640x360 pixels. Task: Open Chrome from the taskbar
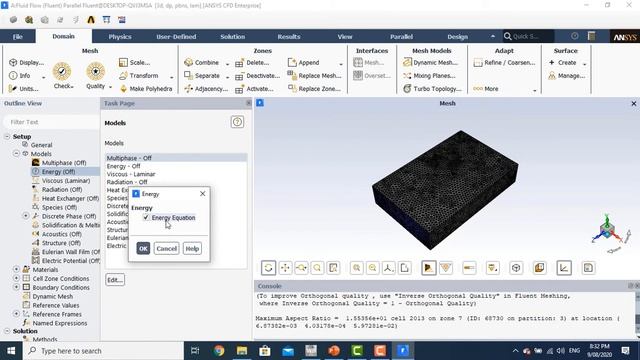click(x=219, y=351)
